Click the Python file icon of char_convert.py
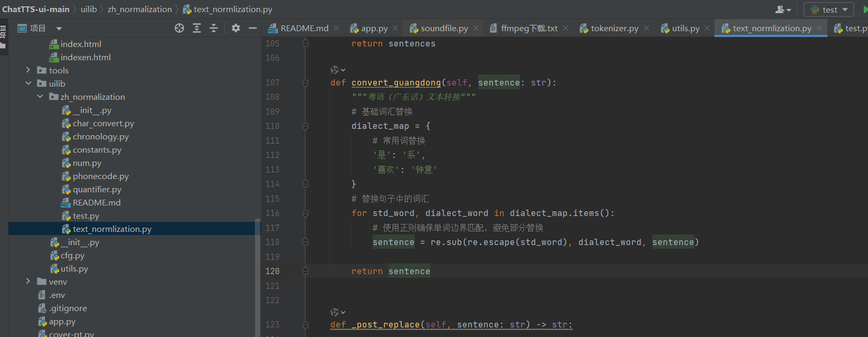868x337 pixels. 66,124
